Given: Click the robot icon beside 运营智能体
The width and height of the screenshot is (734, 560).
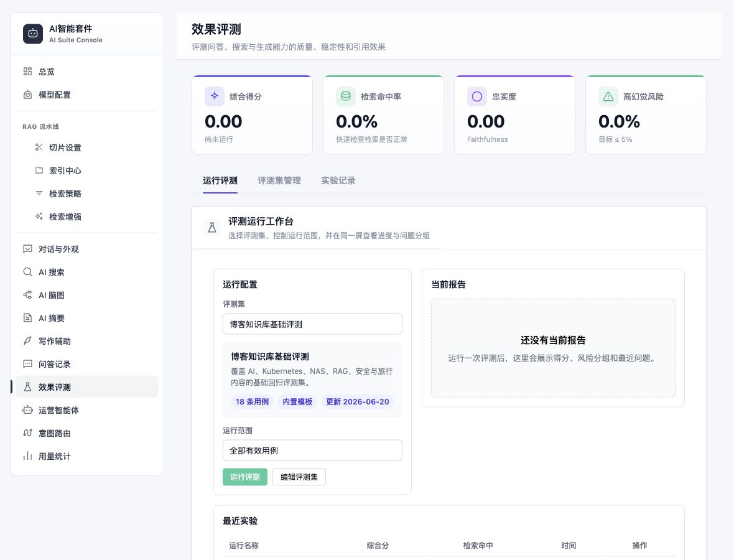Looking at the screenshot, I should (x=27, y=409).
